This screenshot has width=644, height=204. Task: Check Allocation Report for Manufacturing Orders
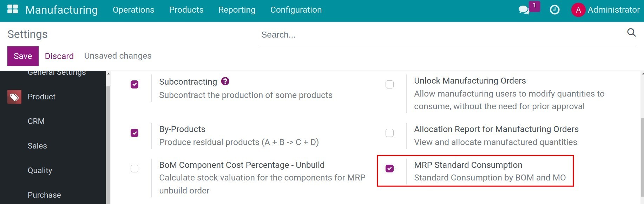389,133
